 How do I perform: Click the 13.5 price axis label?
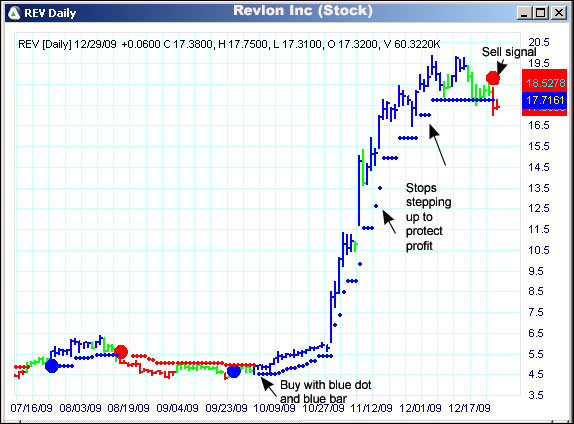[538, 188]
